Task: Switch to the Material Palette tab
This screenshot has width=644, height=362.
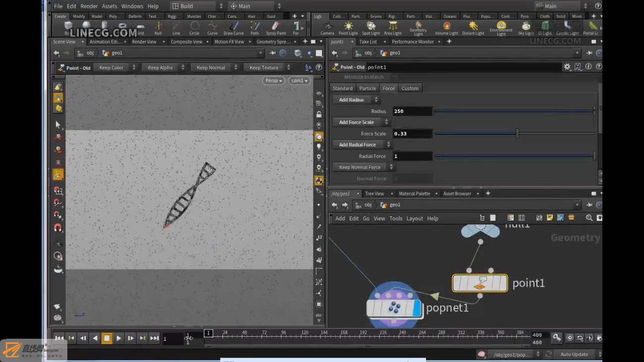Action: (414, 193)
